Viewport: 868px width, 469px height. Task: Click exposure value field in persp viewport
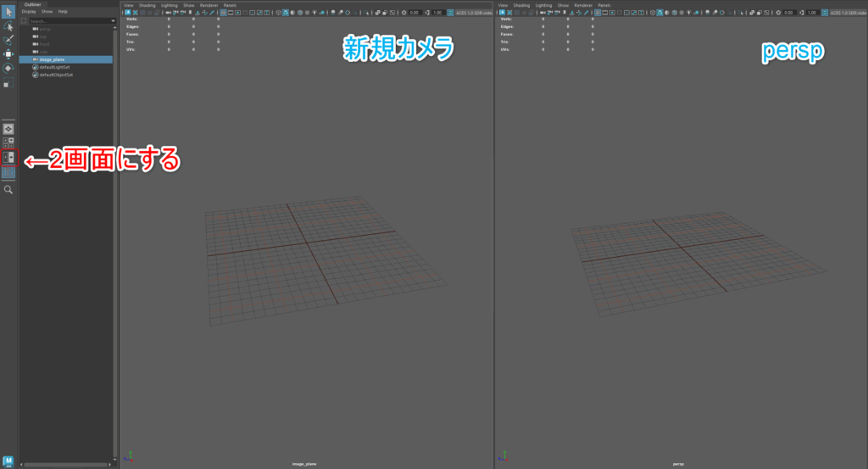(788, 12)
